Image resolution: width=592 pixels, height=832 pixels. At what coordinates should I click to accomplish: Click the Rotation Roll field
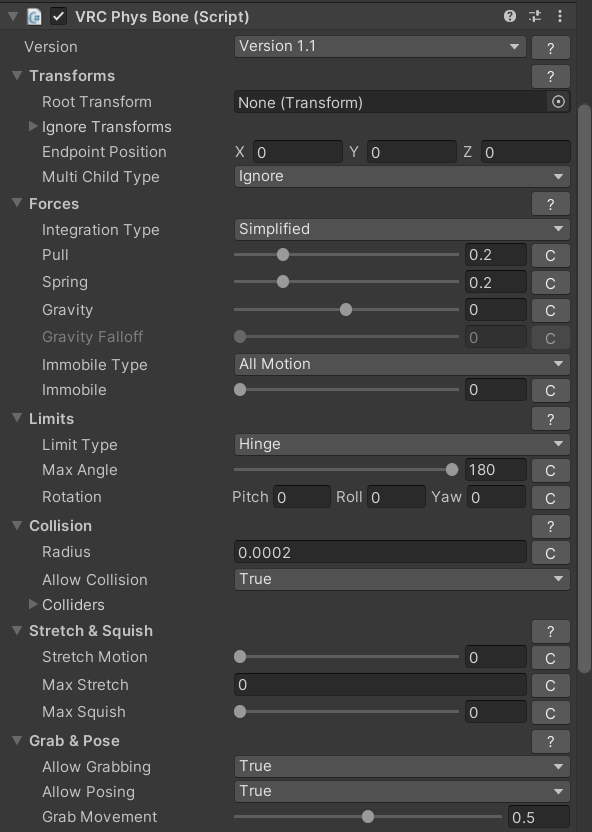[396, 497]
